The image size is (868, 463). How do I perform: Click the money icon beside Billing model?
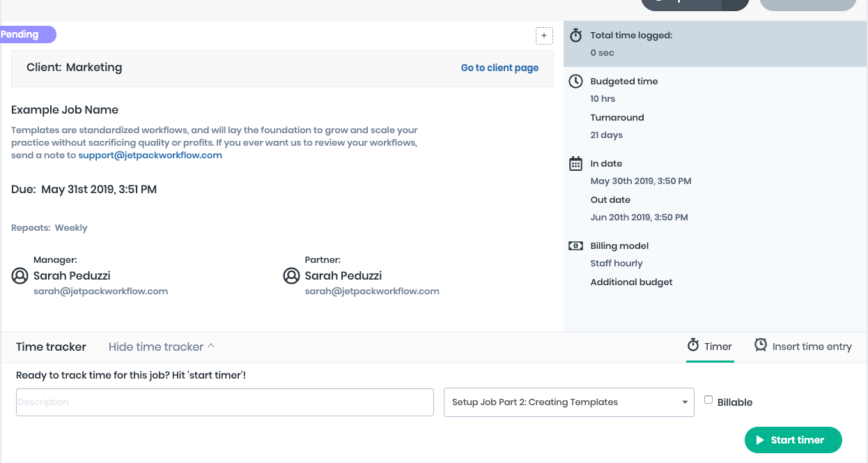tap(575, 246)
